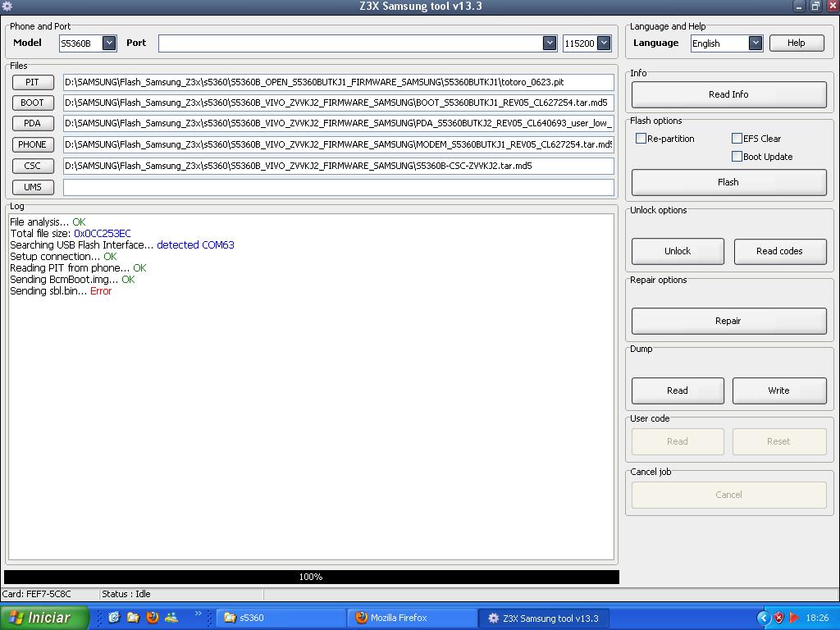840x630 pixels.
Task: Click the 'Total file size' log line
Action: point(71,234)
